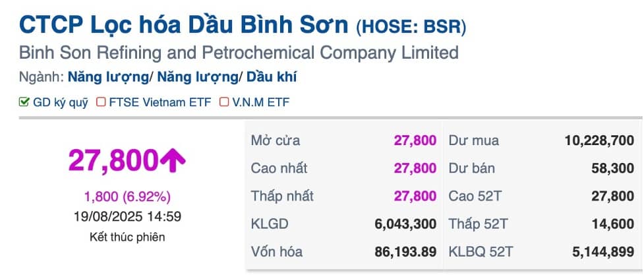644x277 pixels.
Task: Click the 1,800 (6.92%) change value
Action: [x=127, y=196]
